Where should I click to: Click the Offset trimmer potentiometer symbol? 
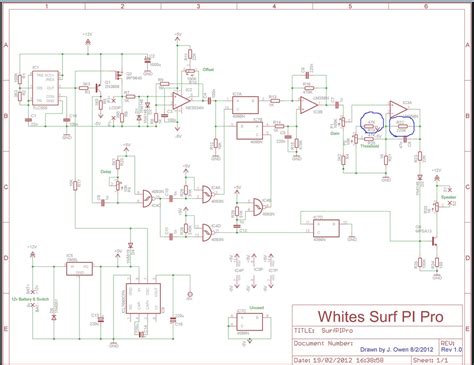click(x=190, y=71)
